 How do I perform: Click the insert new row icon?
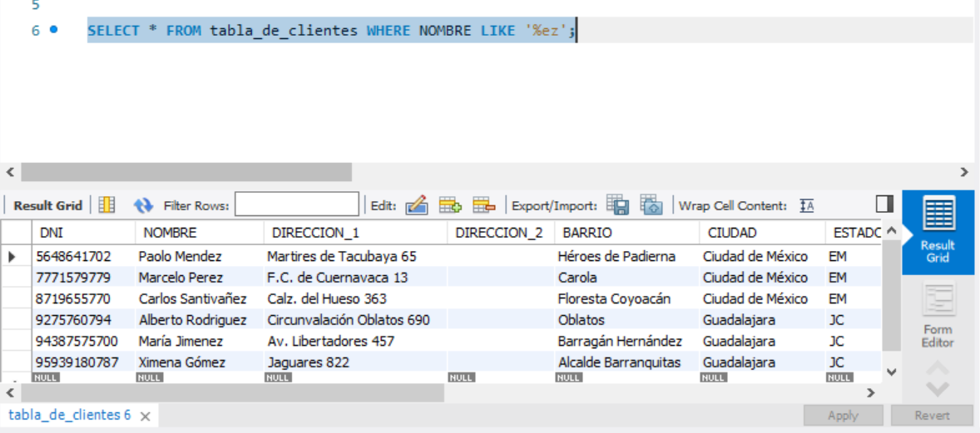pos(450,205)
